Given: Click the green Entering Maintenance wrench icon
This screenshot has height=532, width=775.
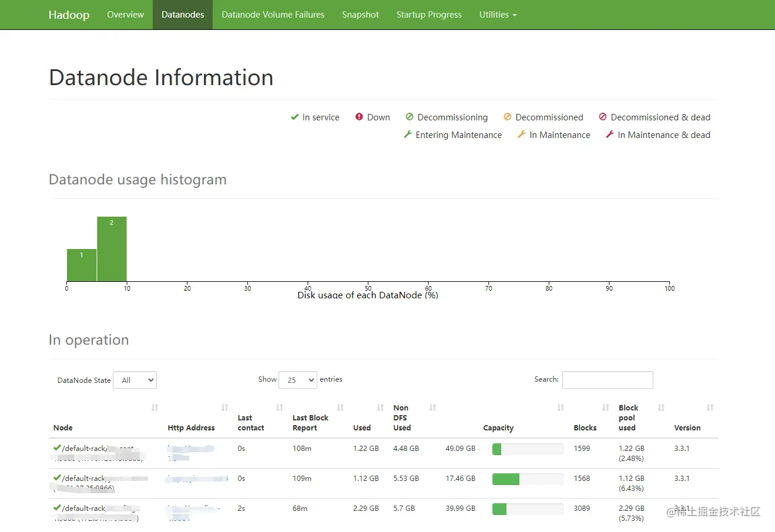Looking at the screenshot, I should pos(408,134).
